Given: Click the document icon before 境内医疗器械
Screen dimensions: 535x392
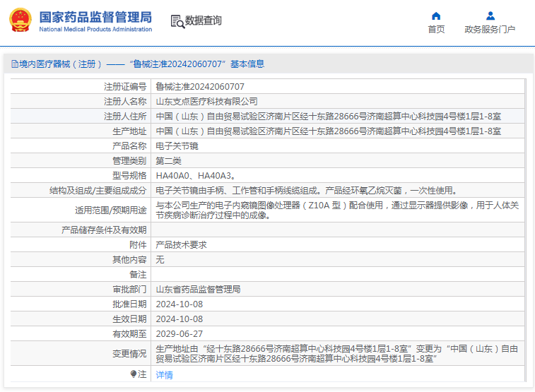Looking at the screenshot, I should pos(15,64).
